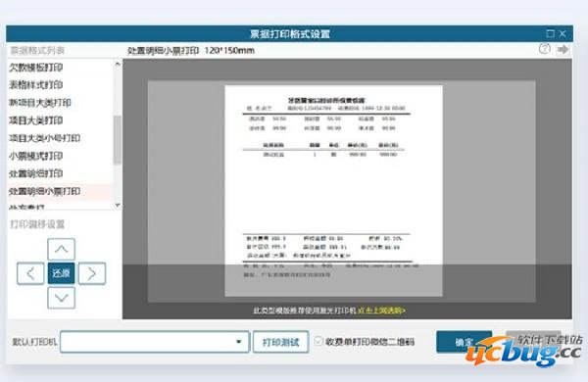Select 小票模式打印 in format list
Screen dimensions: 588x382
(35, 156)
